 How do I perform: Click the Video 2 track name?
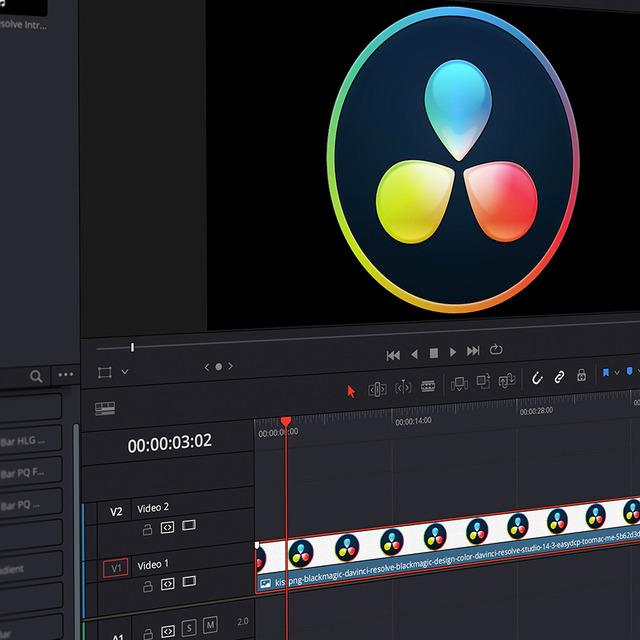(x=153, y=508)
